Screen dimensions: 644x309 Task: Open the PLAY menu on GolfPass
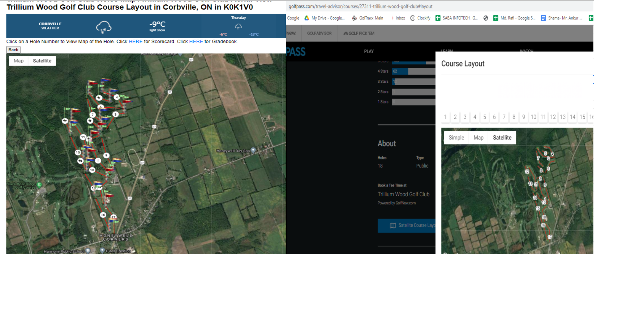click(x=369, y=51)
